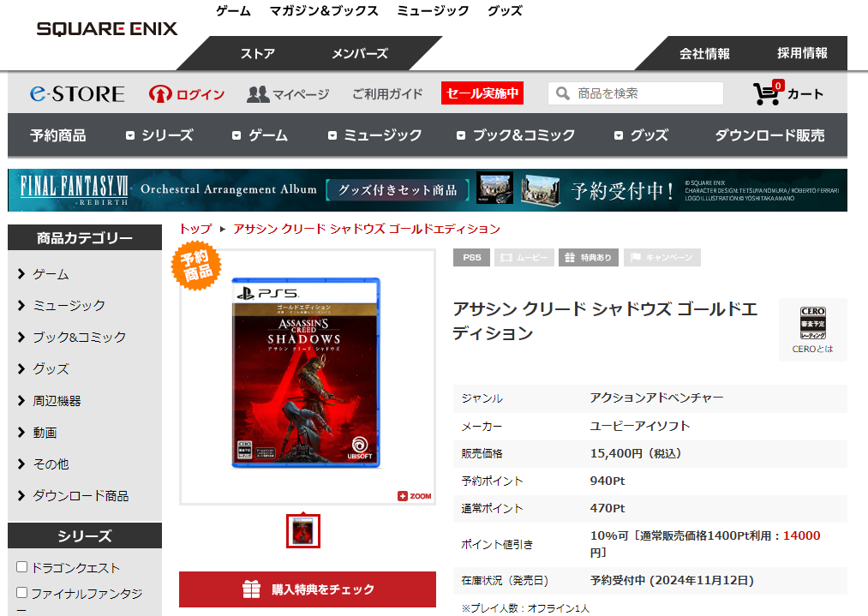868x616 pixels.
Task: Open the マガジン&ブックス header link
Action: tap(324, 11)
